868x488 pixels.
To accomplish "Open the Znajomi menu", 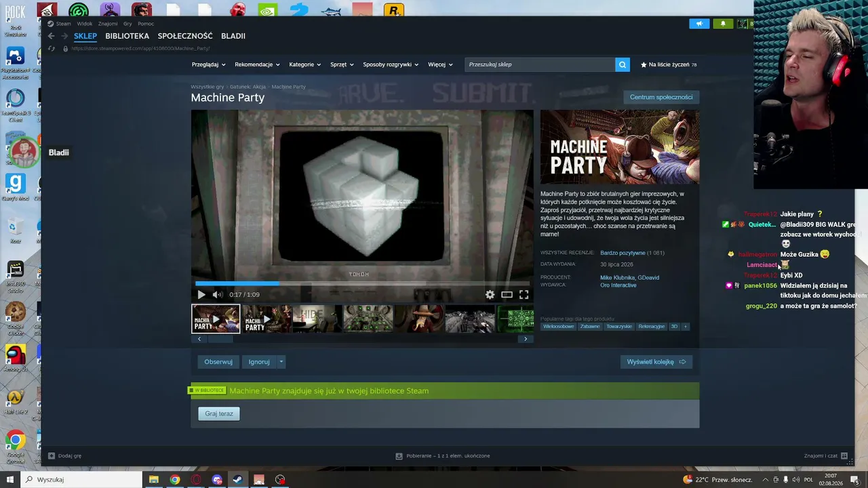I will point(108,24).
